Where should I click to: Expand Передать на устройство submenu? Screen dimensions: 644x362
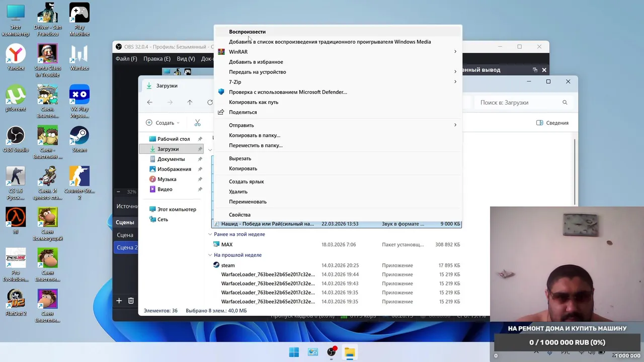pyautogui.click(x=455, y=72)
